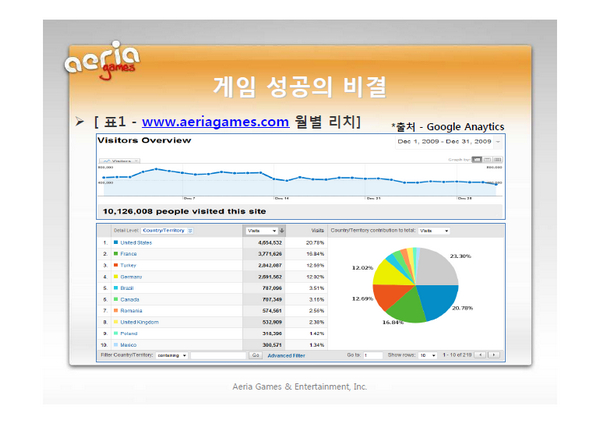Open the Show rows count dropdown

[427, 356]
